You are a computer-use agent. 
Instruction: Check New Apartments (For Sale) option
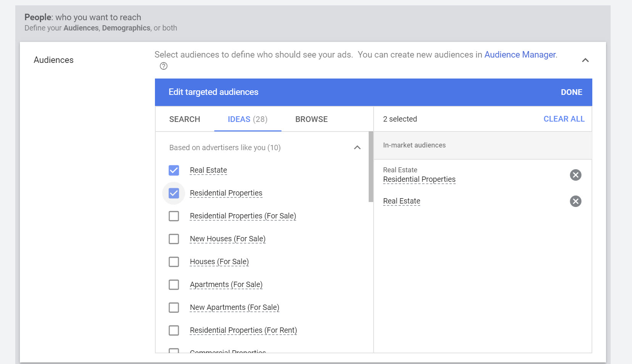coord(174,308)
